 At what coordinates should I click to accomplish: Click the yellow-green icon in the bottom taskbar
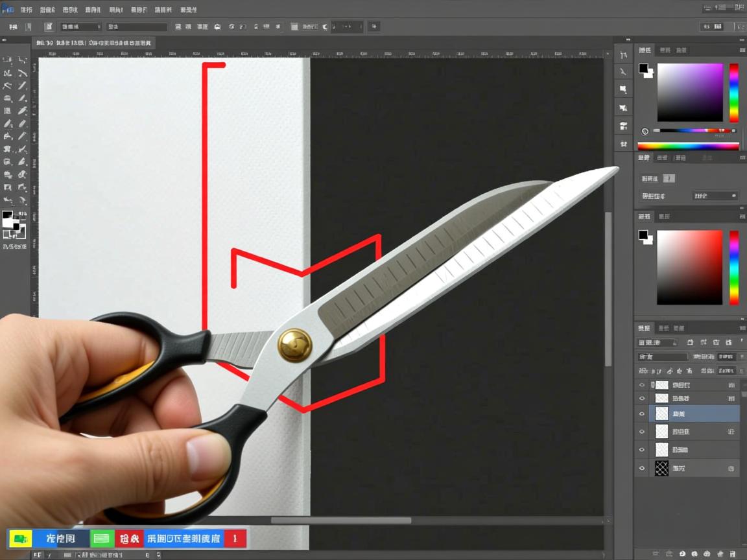pyautogui.click(x=19, y=539)
